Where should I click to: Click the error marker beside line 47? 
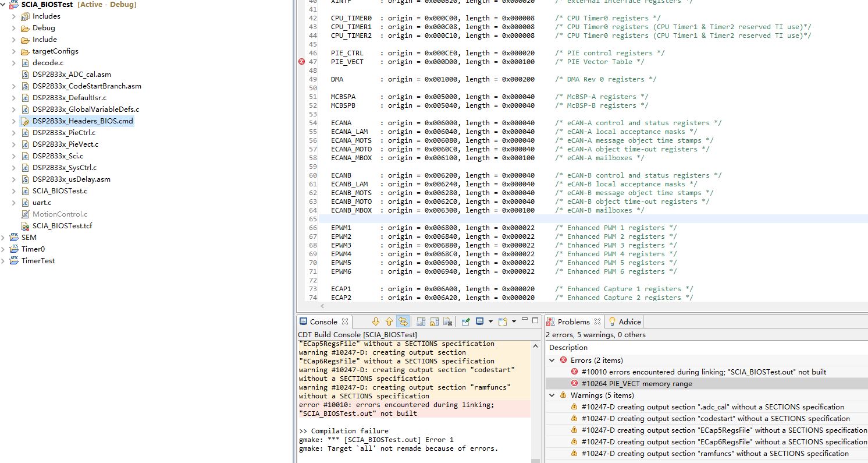point(301,62)
